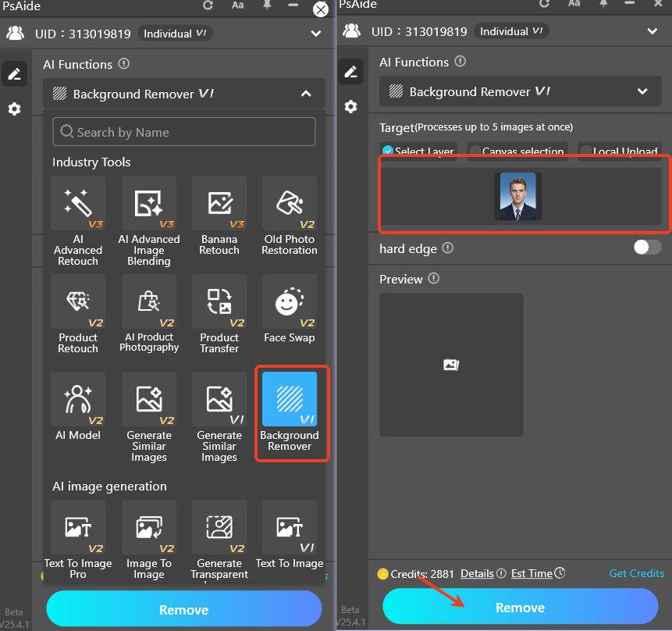Expand the UID account dropdown

pos(652,31)
